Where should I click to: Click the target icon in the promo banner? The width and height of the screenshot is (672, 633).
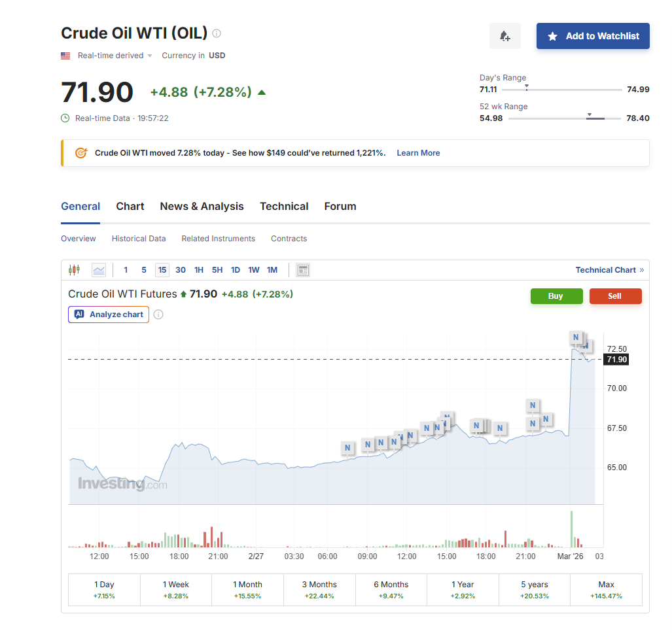click(81, 153)
